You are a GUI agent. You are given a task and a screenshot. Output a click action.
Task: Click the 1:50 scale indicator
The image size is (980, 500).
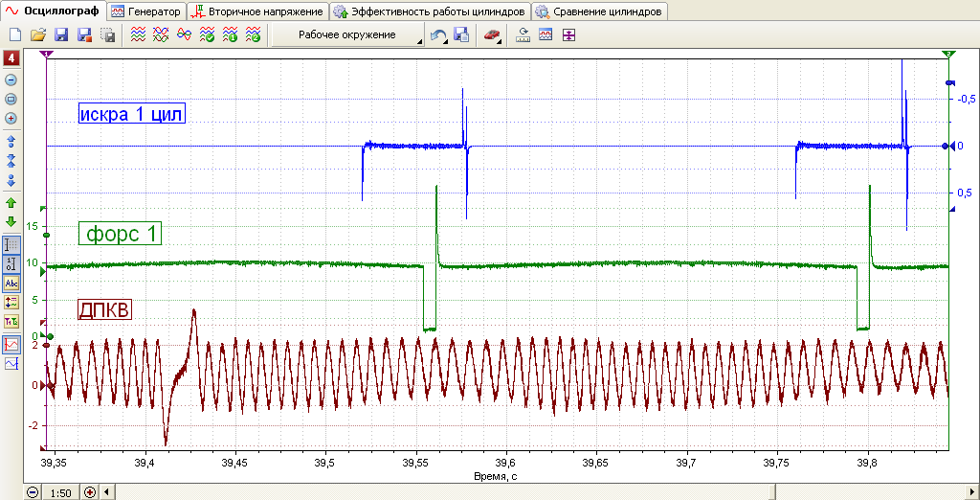pyautogui.click(x=60, y=492)
